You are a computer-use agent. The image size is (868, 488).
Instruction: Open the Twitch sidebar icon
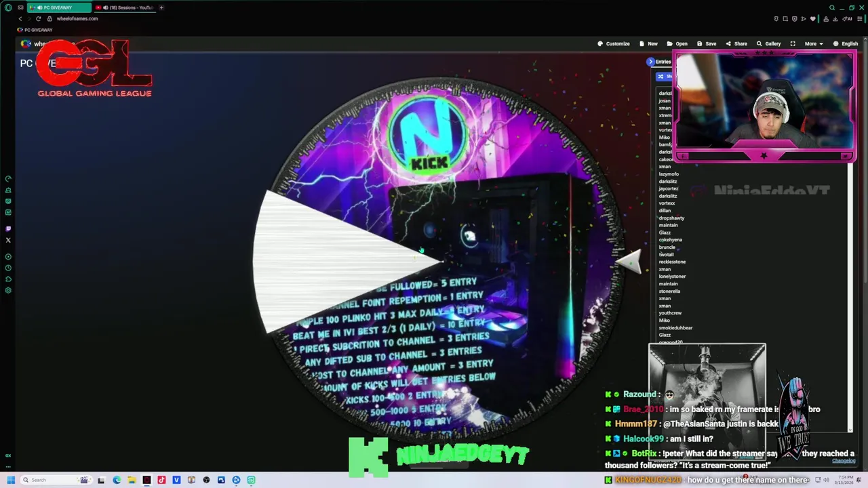[8, 228]
